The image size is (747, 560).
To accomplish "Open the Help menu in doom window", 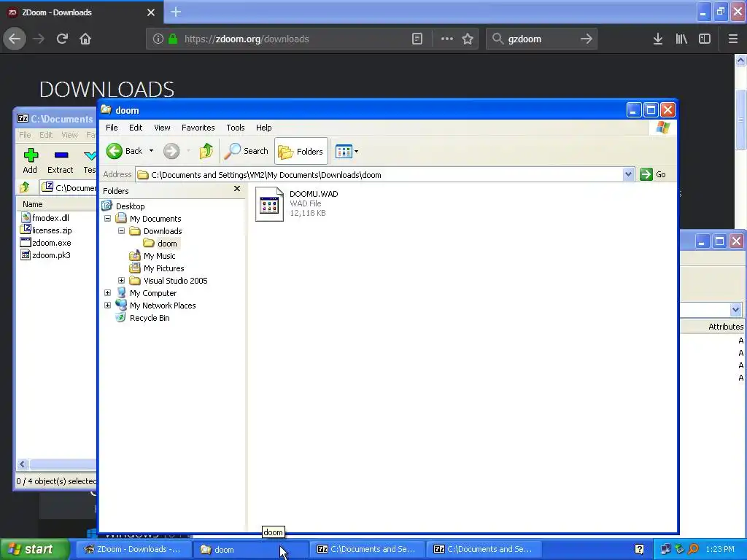I will (263, 128).
